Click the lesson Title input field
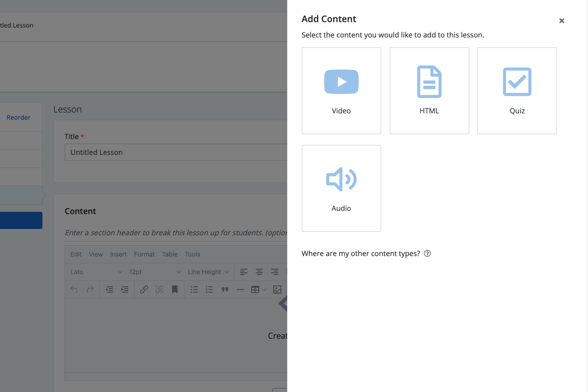The image size is (588, 392). pos(176,152)
